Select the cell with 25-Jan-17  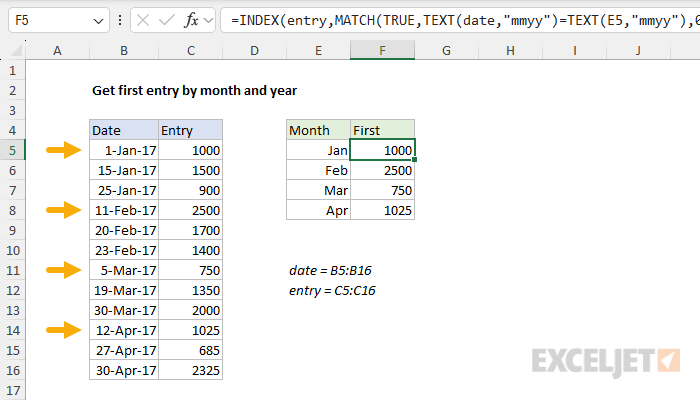coord(124,191)
